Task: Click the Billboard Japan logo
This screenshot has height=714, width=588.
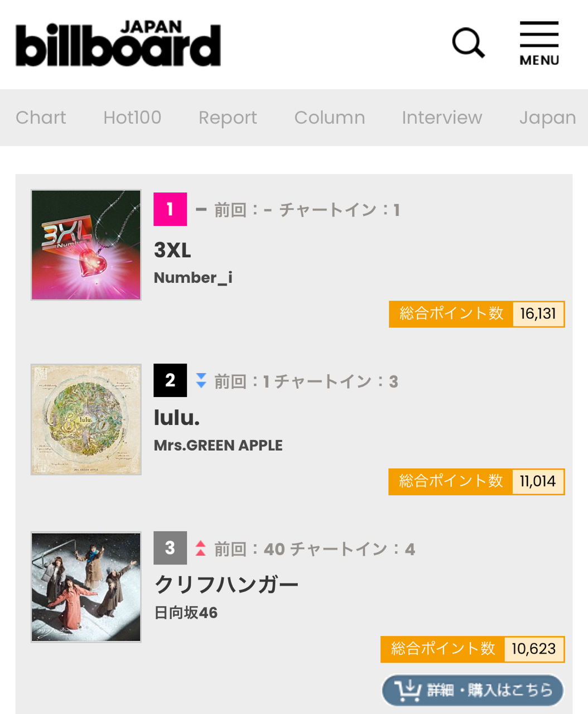Action: [x=118, y=44]
